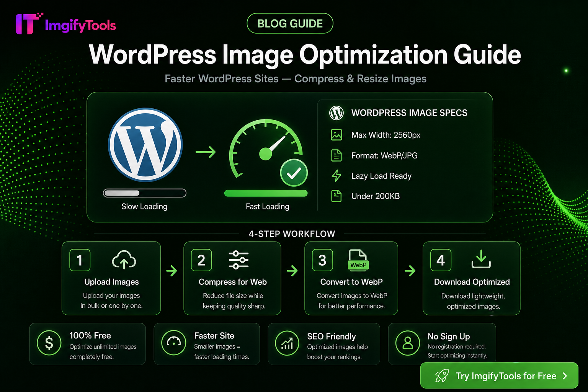Click the step number 3 badge
Image resolution: width=588 pixels, height=392 pixels.
322,260
